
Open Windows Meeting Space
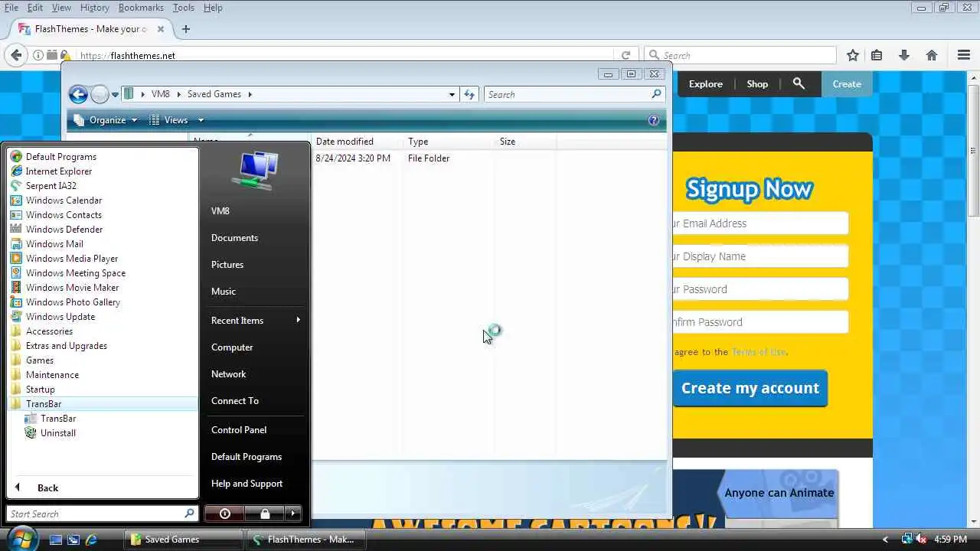[75, 273]
